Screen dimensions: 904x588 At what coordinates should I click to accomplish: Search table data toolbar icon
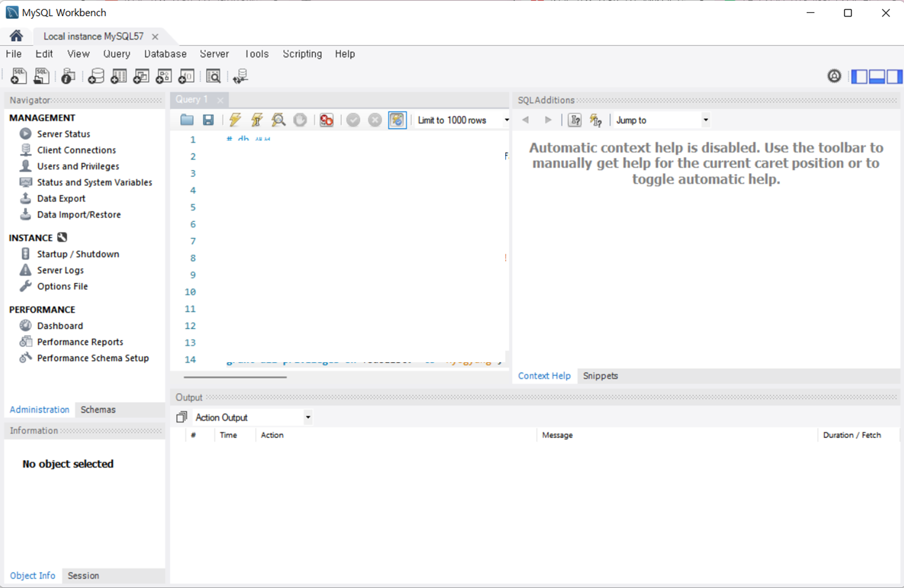(x=213, y=76)
